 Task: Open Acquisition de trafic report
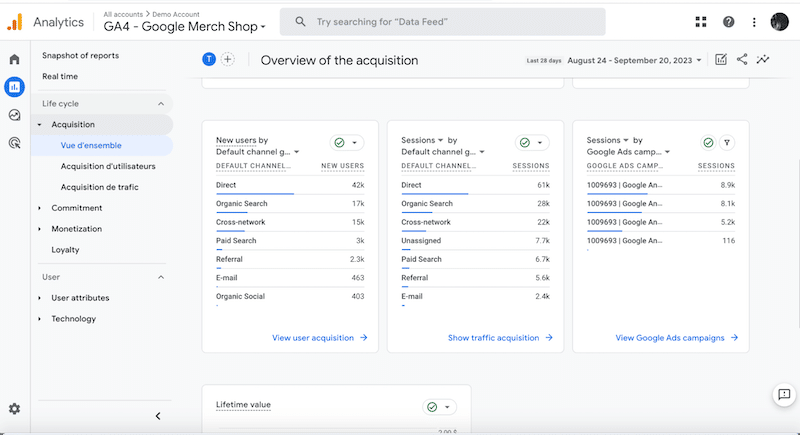point(99,187)
